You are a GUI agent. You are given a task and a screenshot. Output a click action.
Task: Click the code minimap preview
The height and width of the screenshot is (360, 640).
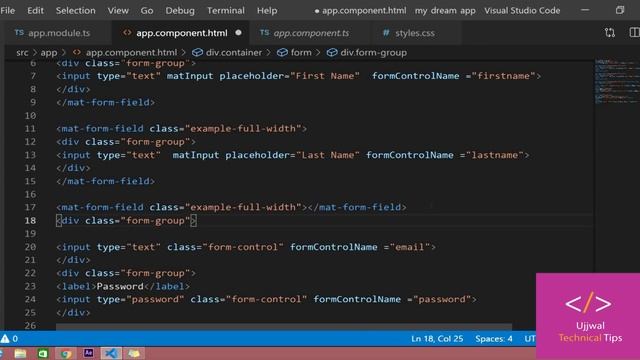[617, 82]
